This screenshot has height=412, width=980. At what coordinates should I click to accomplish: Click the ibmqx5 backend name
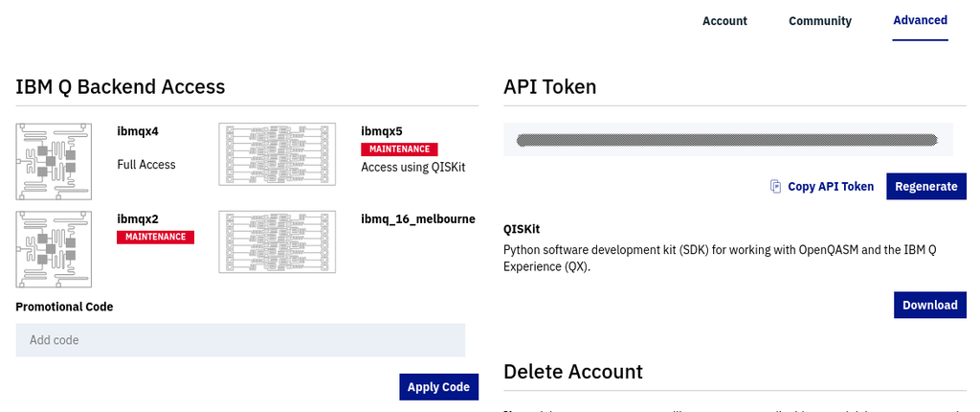pos(382,131)
